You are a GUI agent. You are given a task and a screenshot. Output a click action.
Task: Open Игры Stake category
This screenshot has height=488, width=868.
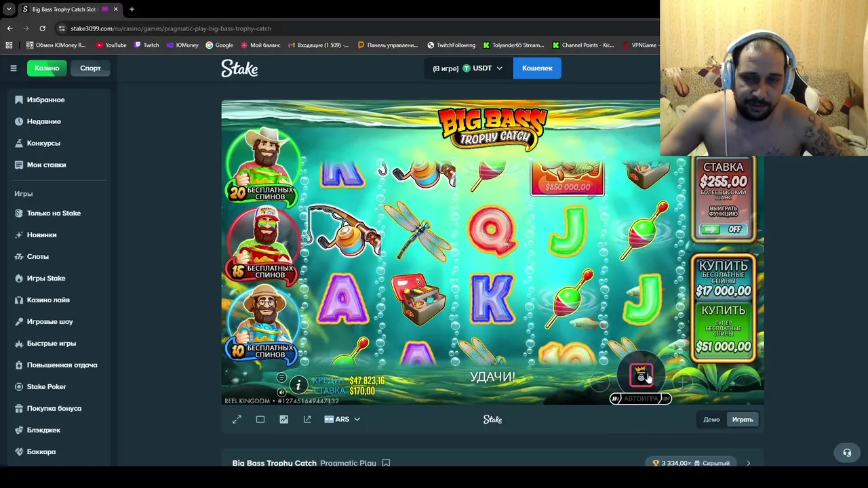pos(59,278)
